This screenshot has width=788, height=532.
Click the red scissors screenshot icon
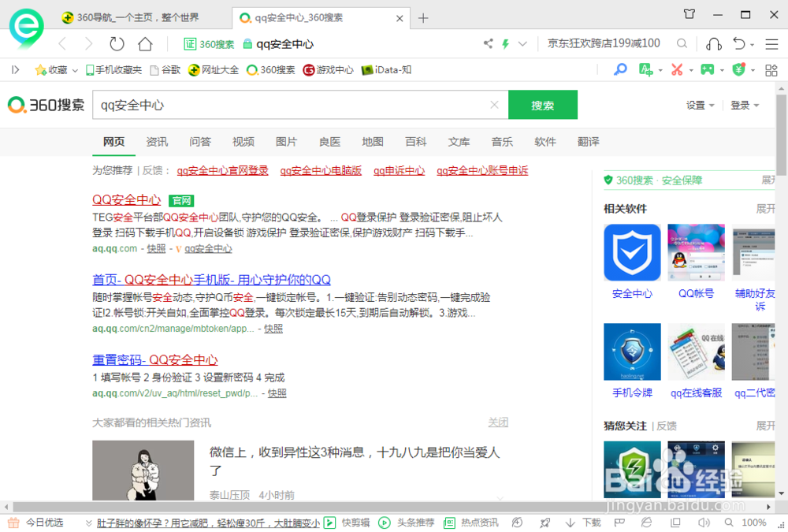[677, 69]
